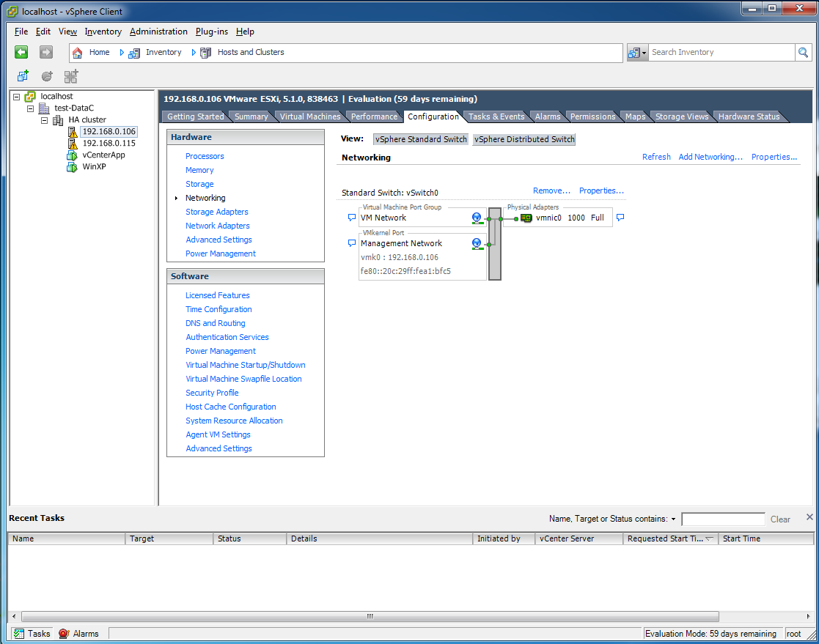The width and height of the screenshot is (819, 644).
Task: Open the Inventory menu
Action: pos(103,32)
